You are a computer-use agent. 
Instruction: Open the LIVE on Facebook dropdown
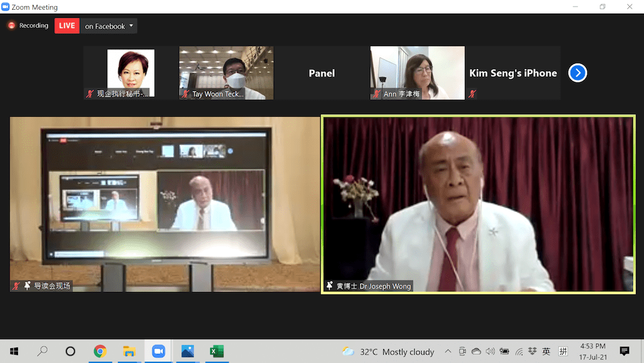(131, 26)
